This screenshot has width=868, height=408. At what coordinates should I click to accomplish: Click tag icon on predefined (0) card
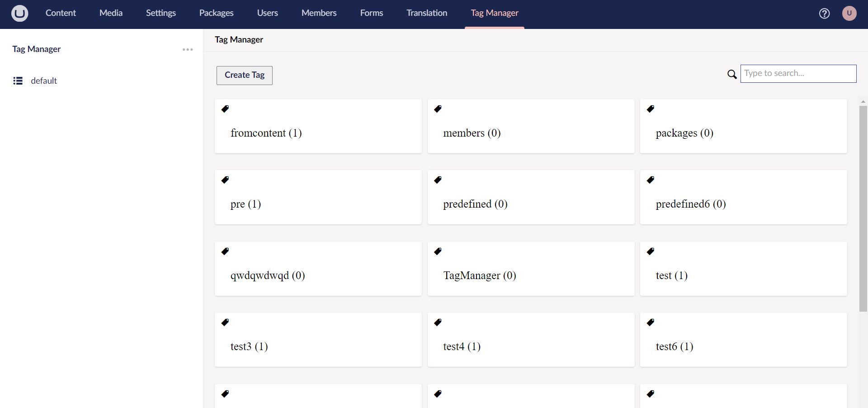[438, 180]
